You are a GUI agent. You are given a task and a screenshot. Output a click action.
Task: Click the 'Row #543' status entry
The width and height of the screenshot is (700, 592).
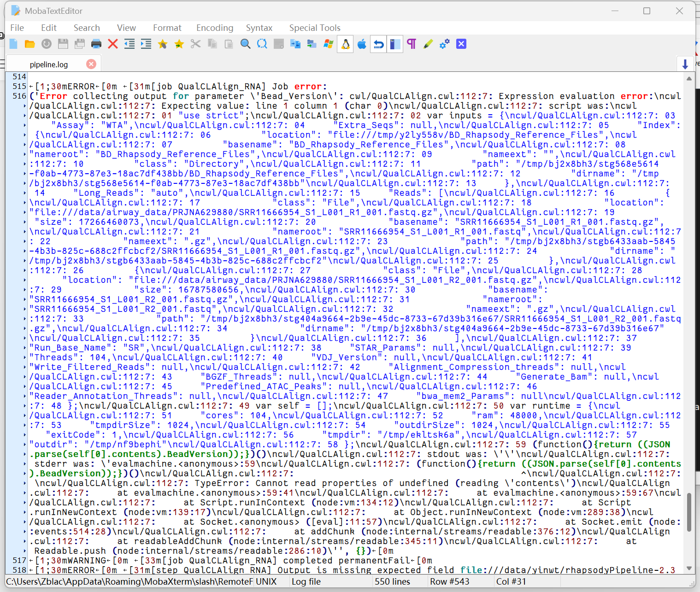click(x=450, y=581)
